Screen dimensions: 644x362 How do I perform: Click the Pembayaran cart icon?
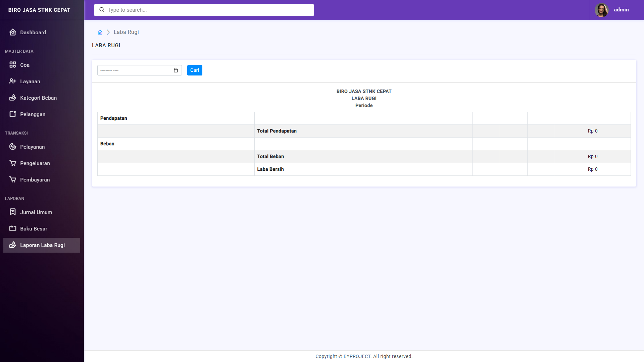pyautogui.click(x=13, y=179)
